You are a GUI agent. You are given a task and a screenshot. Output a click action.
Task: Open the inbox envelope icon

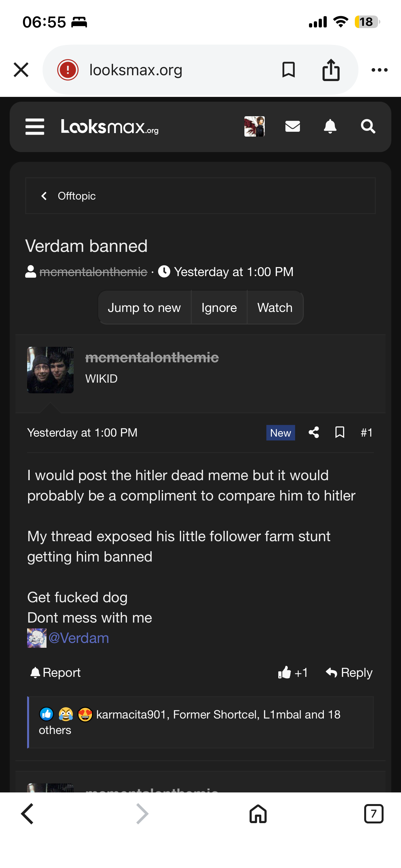(x=292, y=127)
